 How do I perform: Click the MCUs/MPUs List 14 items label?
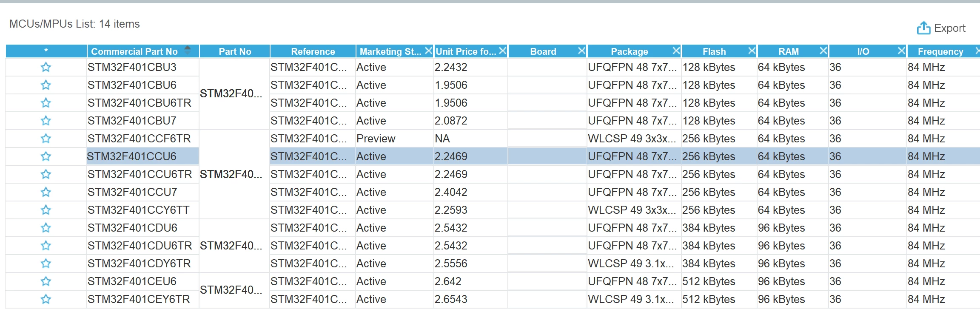[74, 24]
